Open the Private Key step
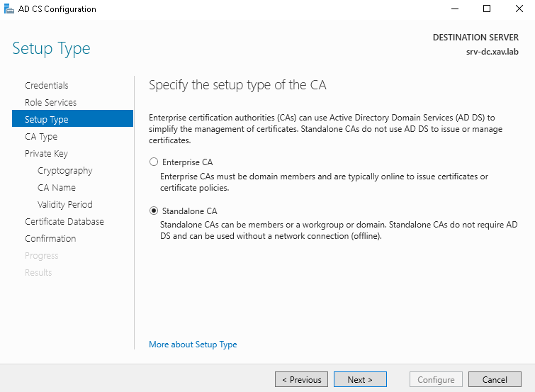Image resolution: width=535 pixels, height=392 pixels. coord(46,154)
